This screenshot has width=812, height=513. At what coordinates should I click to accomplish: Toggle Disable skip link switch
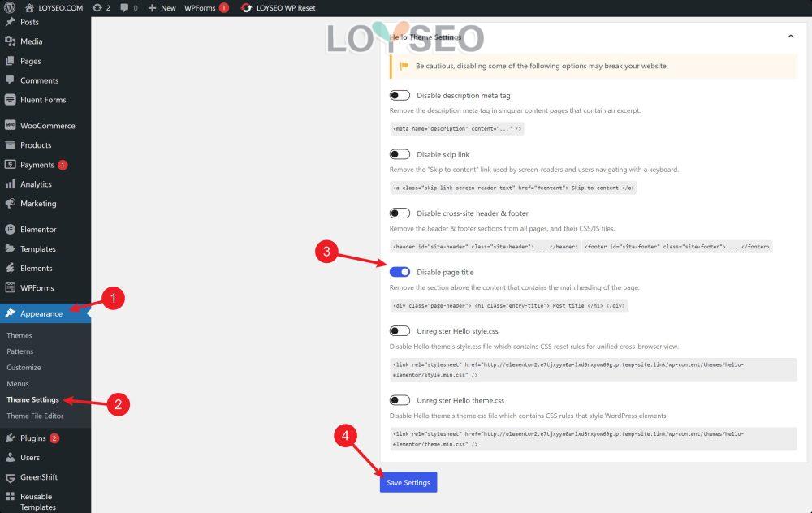point(400,154)
